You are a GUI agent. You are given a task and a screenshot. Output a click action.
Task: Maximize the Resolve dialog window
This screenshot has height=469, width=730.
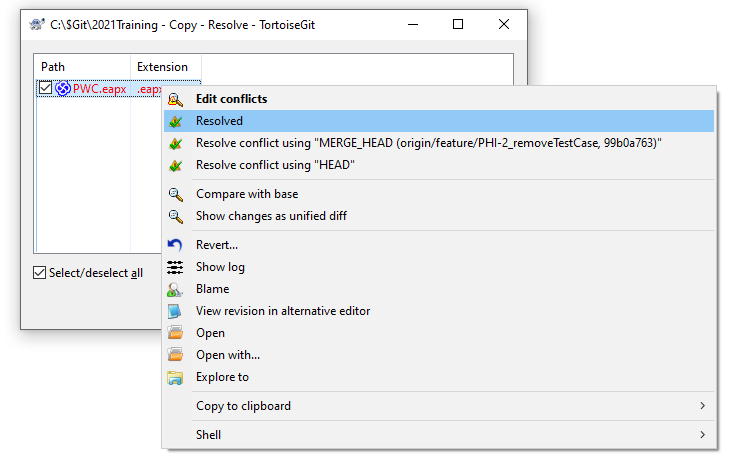tap(458, 25)
